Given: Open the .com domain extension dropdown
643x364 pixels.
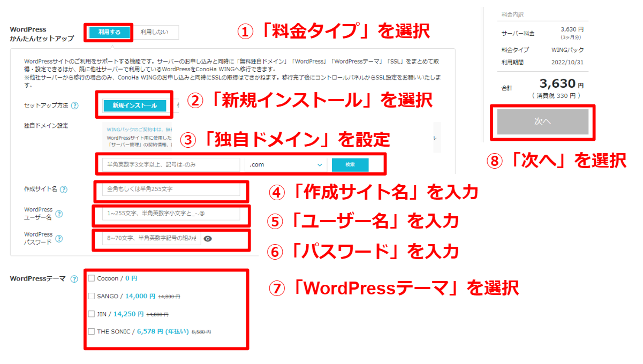Looking at the screenshot, I should (286, 165).
